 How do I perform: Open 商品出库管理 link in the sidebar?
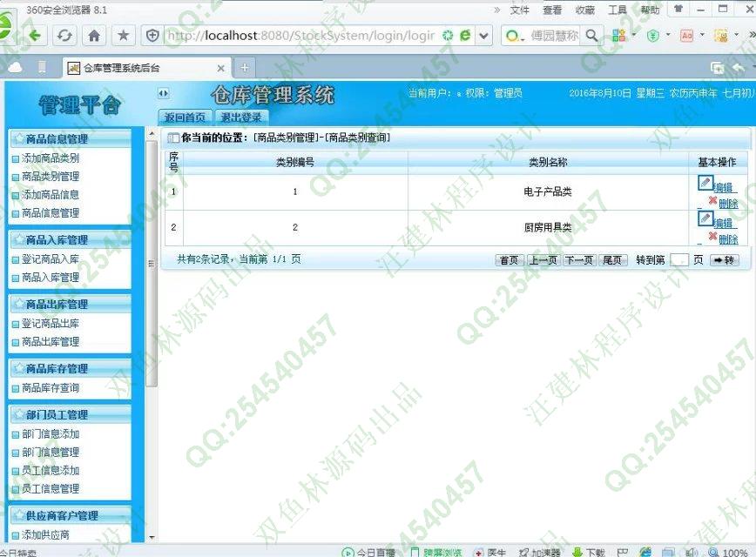pyautogui.click(x=51, y=342)
